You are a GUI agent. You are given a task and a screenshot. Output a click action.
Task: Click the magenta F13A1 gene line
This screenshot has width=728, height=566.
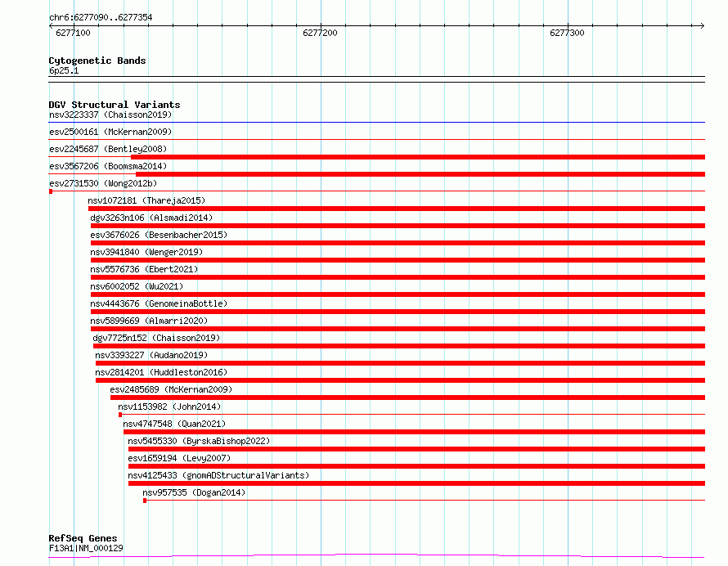(x=376, y=556)
